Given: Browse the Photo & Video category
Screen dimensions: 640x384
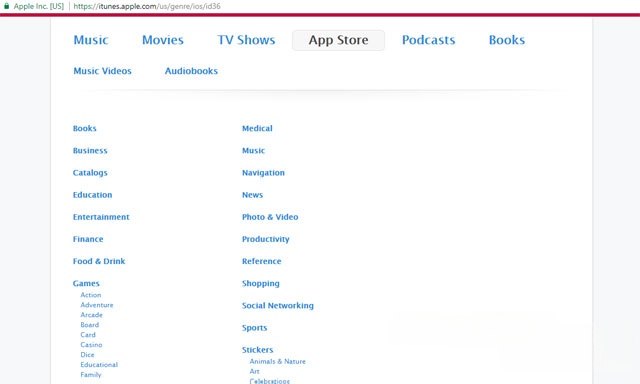Looking at the screenshot, I should click(x=270, y=217).
